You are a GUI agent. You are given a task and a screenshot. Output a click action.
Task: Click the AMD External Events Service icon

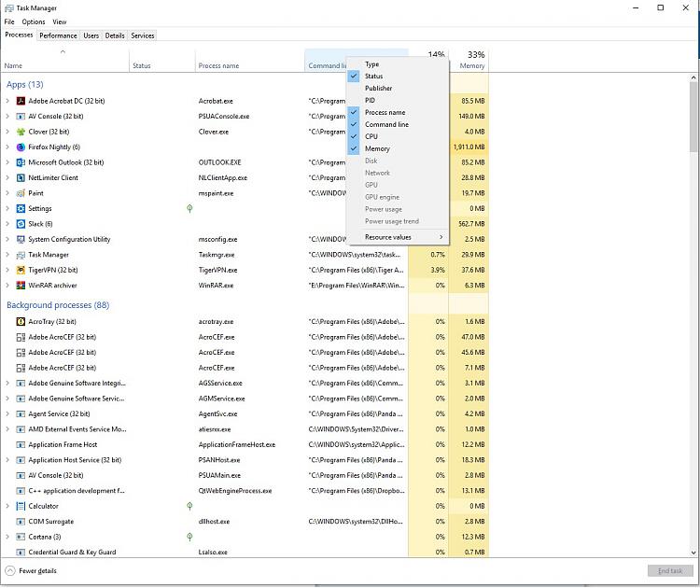(21, 429)
